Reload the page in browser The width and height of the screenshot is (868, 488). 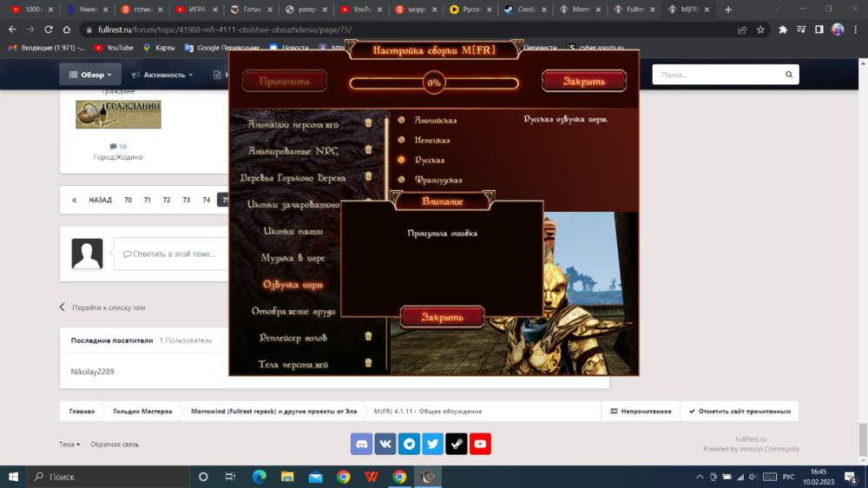tap(49, 30)
